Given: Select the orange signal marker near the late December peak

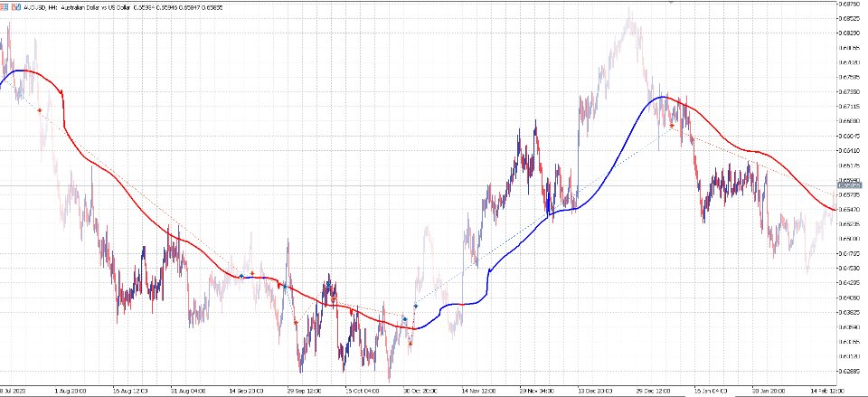Looking at the screenshot, I should tap(672, 126).
